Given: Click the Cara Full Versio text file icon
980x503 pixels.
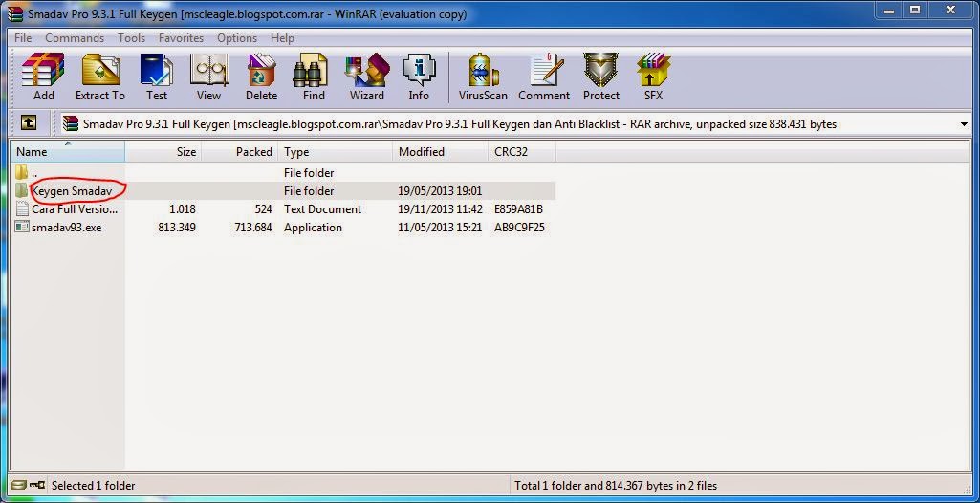Looking at the screenshot, I should (22, 208).
